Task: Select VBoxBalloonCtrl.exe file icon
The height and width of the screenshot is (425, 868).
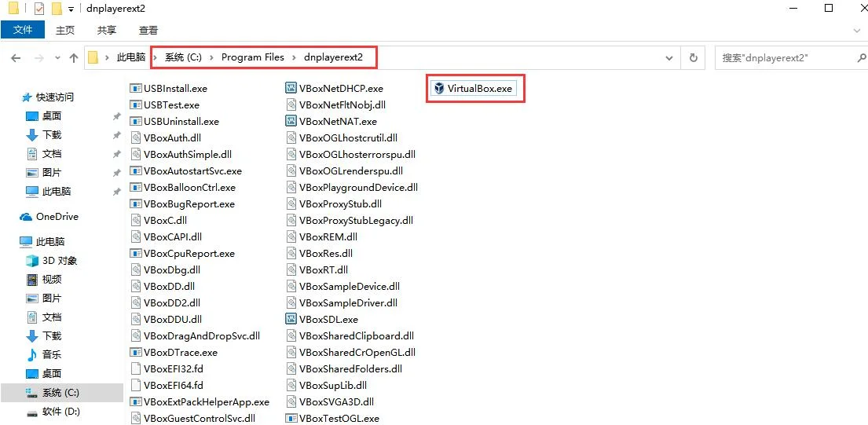Action: pyautogui.click(x=136, y=188)
